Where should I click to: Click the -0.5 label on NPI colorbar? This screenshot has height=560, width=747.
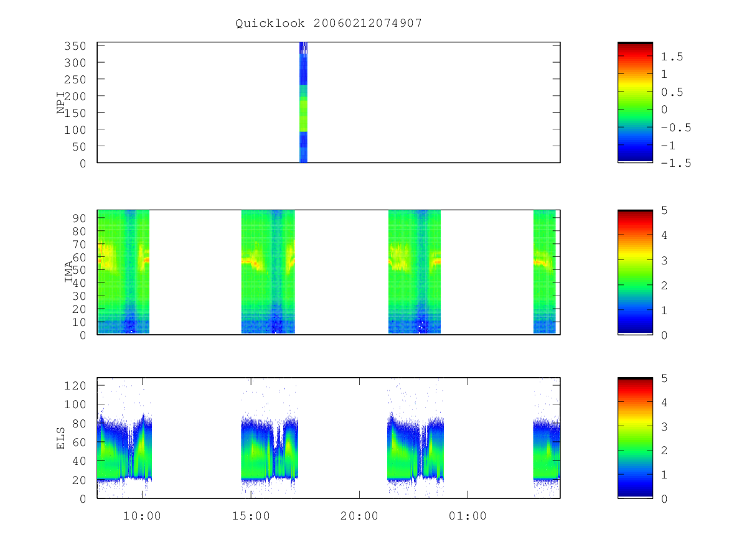(676, 128)
